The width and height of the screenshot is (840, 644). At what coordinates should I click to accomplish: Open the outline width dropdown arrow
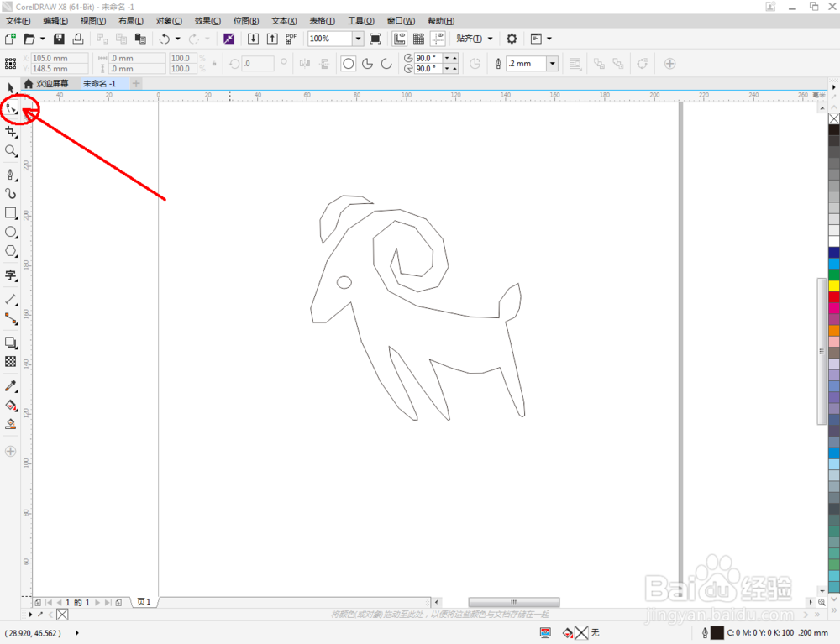pyautogui.click(x=553, y=64)
